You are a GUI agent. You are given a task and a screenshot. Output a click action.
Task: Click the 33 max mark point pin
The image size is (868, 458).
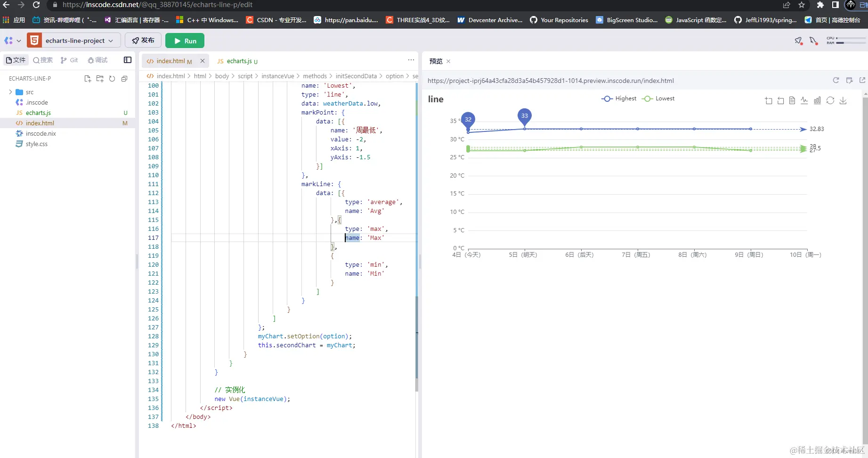(x=525, y=117)
